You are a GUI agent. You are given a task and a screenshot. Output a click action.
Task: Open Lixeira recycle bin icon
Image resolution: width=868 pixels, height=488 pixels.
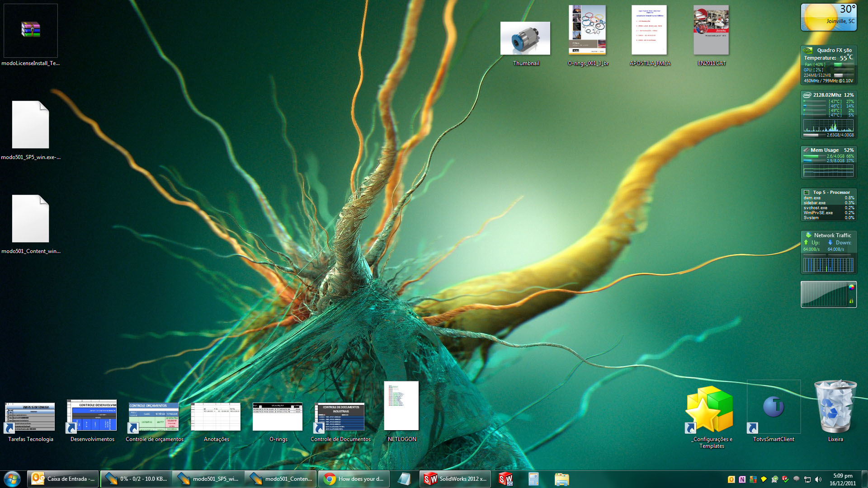(x=835, y=407)
